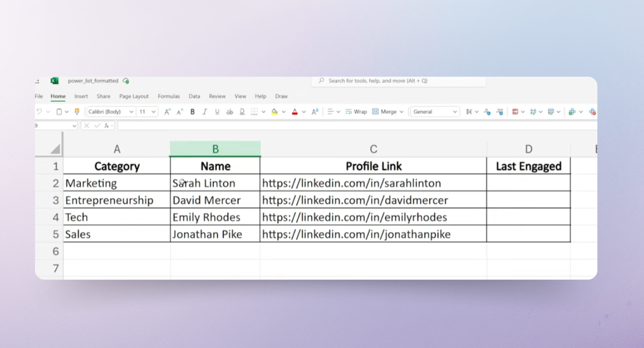
Task: Click the Insert Function fx icon
Action: pyautogui.click(x=107, y=126)
